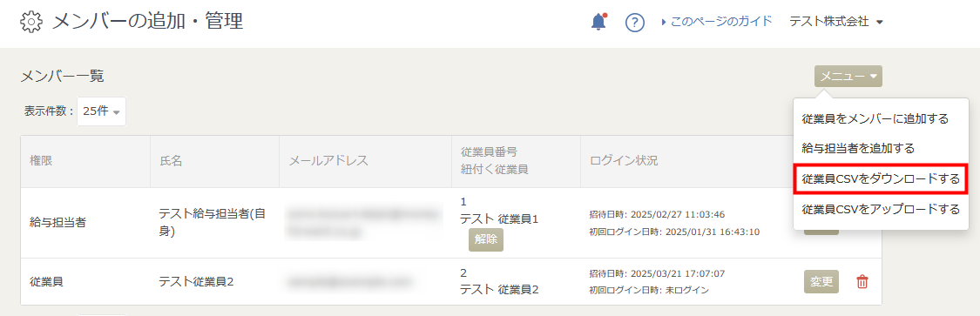Click the settings gear icon beside the title
This screenshot has height=316, width=980.
click(31, 23)
